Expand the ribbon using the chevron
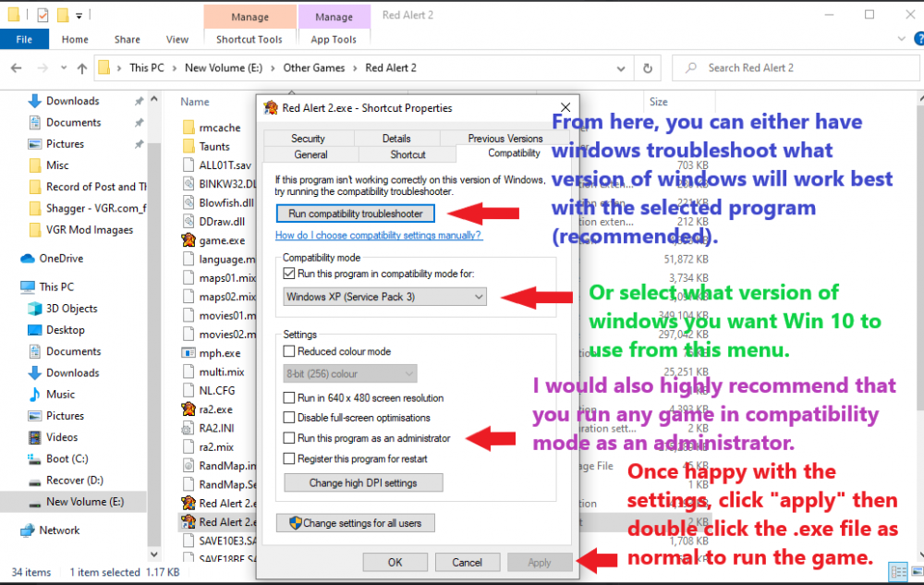The height and width of the screenshot is (585, 924). [x=901, y=39]
